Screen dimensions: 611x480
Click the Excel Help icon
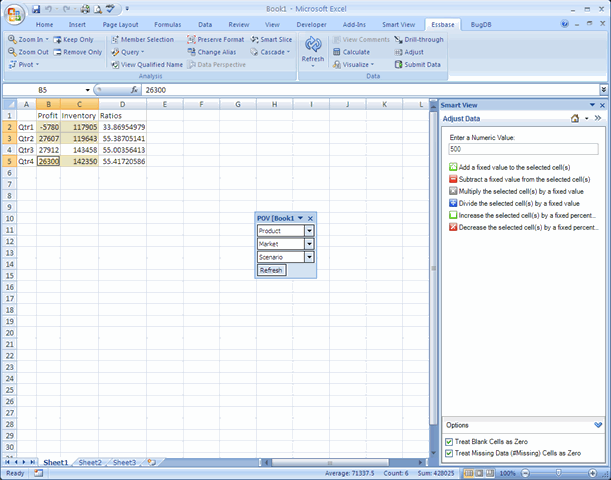565,24
